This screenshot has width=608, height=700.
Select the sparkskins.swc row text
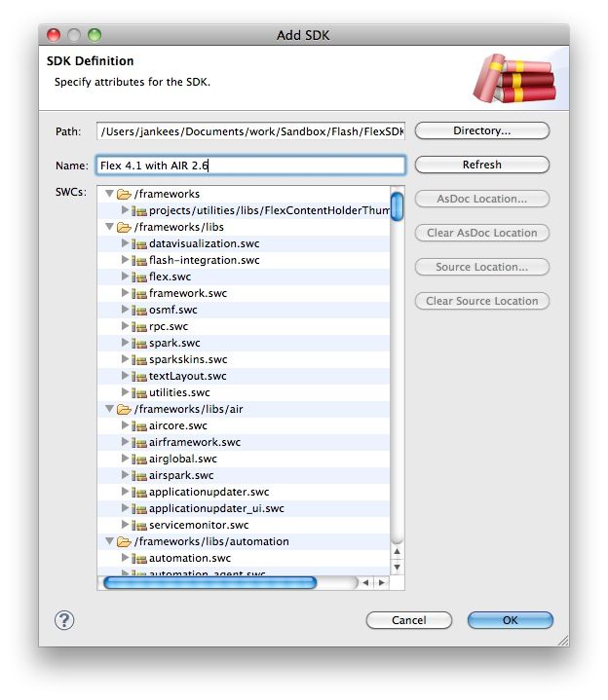point(188,359)
